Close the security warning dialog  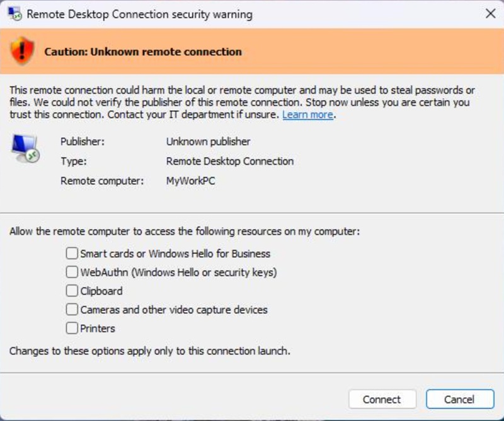pyautogui.click(x=490, y=13)
